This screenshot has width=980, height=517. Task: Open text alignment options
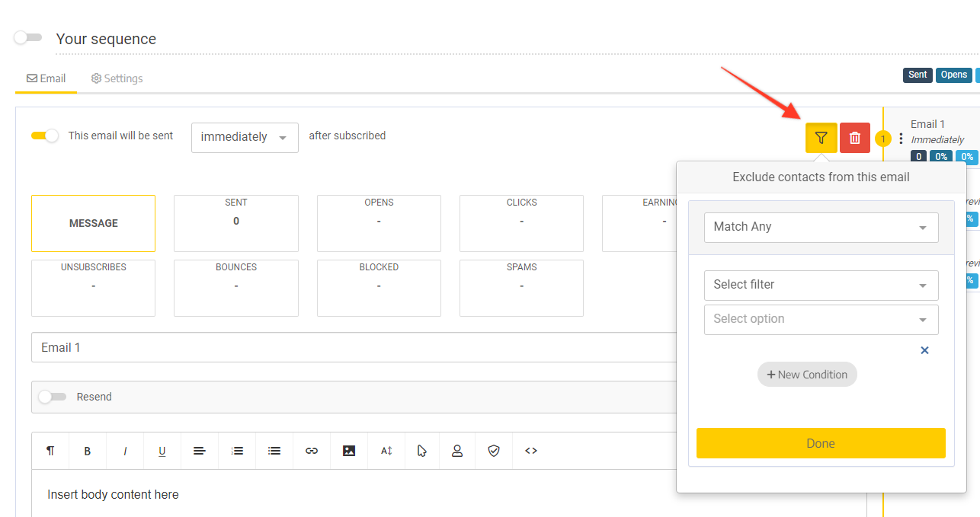pyautogui.click(x=200, y=451)
